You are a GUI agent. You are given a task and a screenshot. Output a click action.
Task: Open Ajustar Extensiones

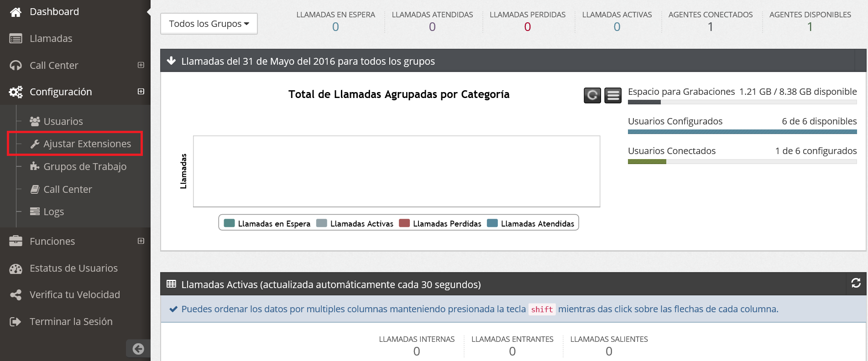pos(87,144)
